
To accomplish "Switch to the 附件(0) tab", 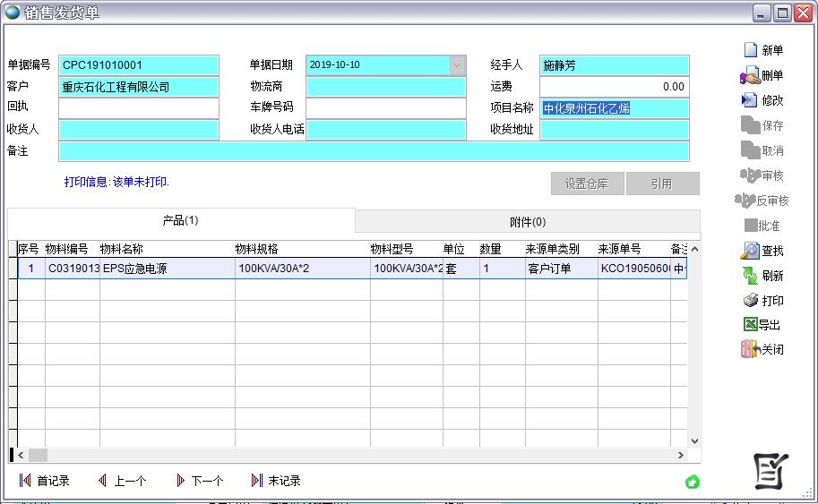I will pyautogui.click(x=527, y=221).
